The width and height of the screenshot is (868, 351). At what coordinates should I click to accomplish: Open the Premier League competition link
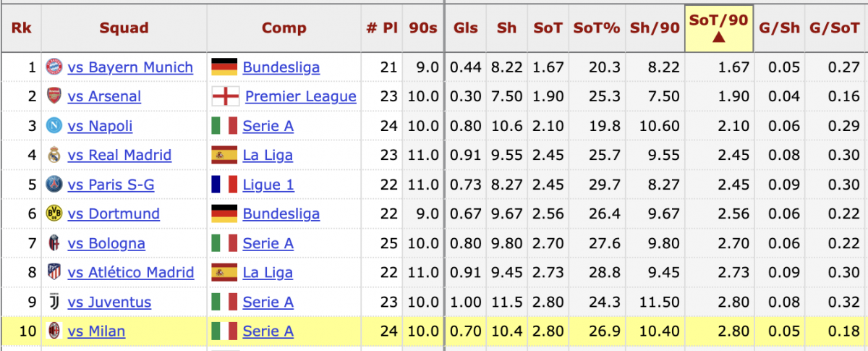pyautogui.click(x=301, y=96)
